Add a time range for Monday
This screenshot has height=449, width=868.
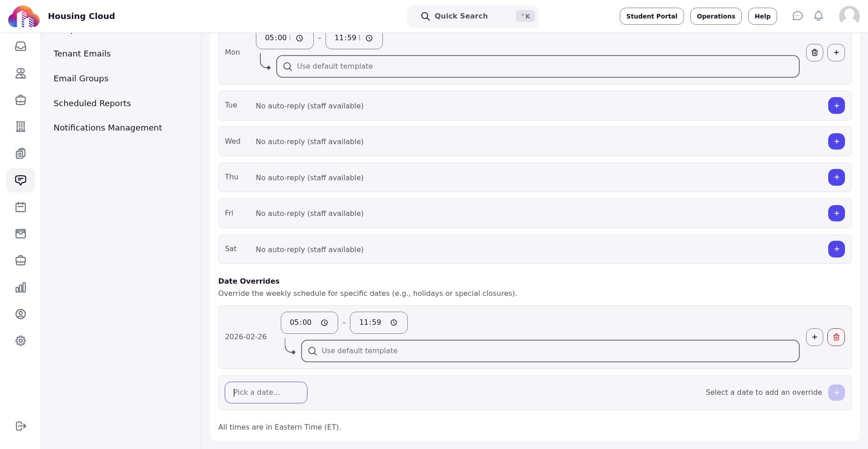836,52
